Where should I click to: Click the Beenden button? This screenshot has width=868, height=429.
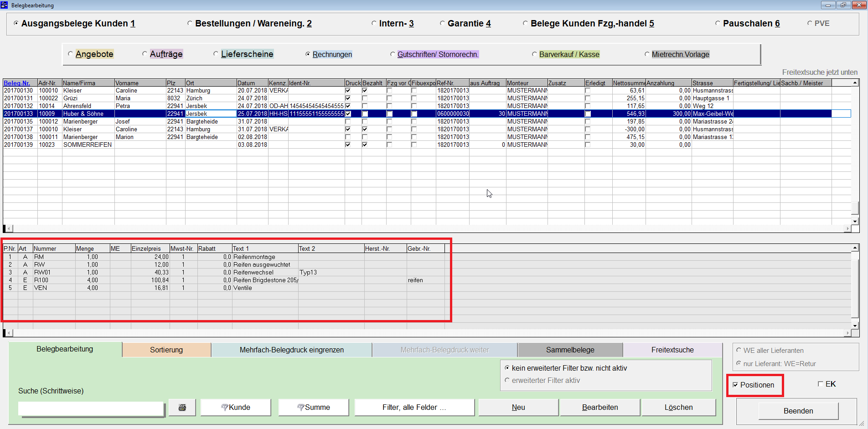click(798, 411)
